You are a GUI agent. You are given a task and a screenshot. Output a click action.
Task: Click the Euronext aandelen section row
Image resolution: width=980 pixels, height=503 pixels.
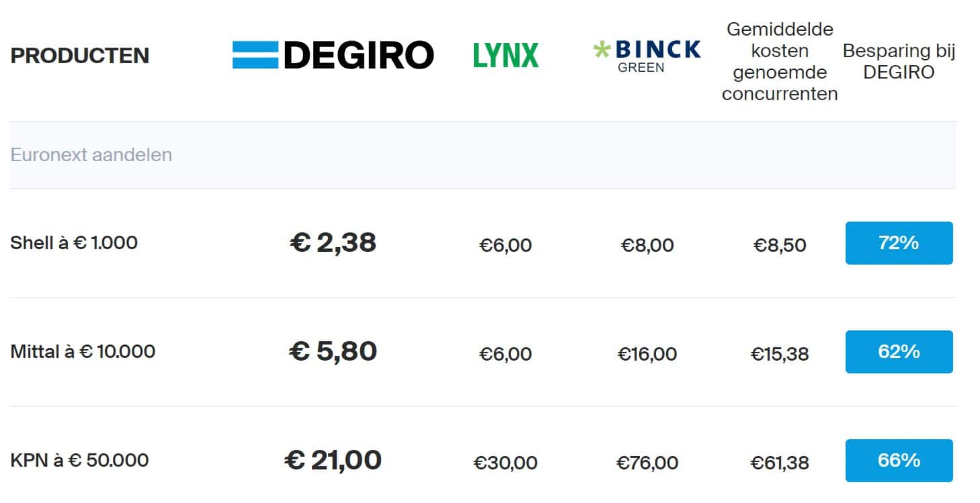(483, 155)
